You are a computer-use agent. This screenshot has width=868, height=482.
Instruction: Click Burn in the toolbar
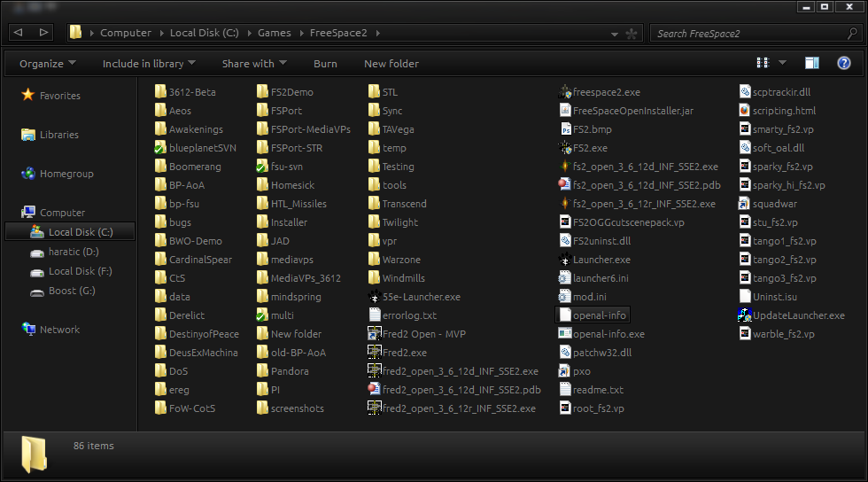325,64
